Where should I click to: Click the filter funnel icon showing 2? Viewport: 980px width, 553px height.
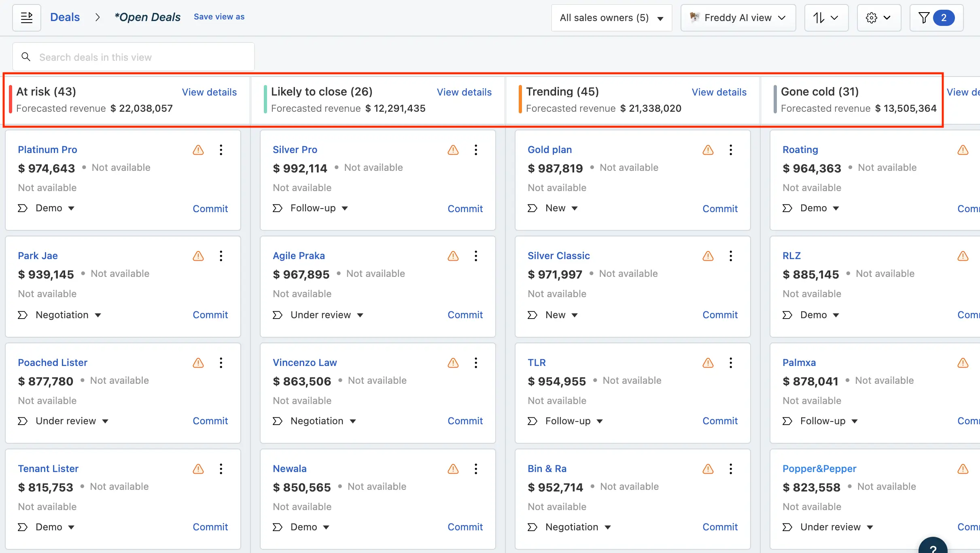pyautogui.click(x=936, y=17)
